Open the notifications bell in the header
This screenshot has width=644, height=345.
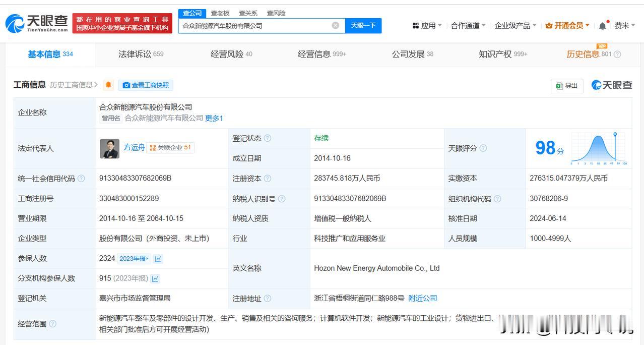[x=603, y=26]
